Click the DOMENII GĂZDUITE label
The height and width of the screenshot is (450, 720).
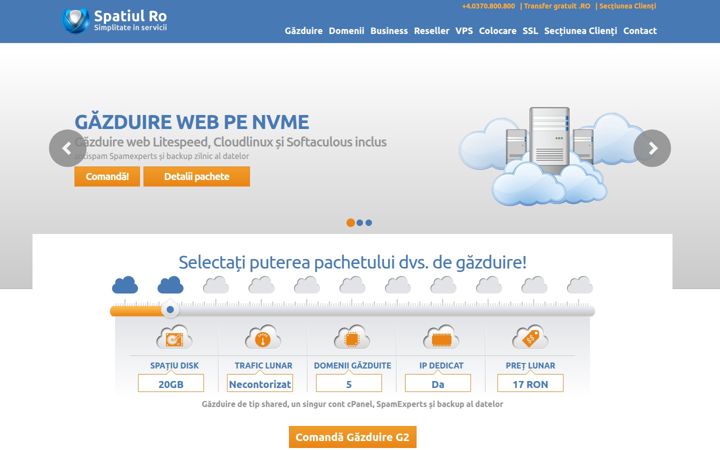click(352, 366)
